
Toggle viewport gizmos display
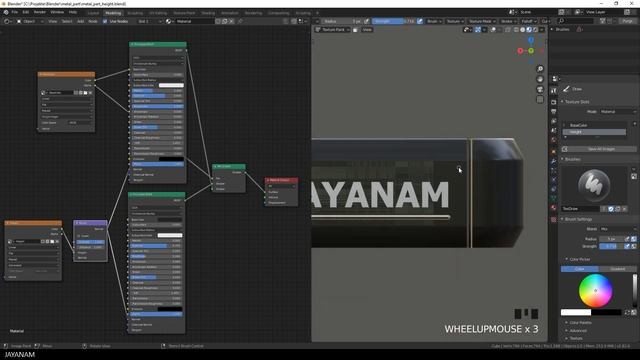478,30
